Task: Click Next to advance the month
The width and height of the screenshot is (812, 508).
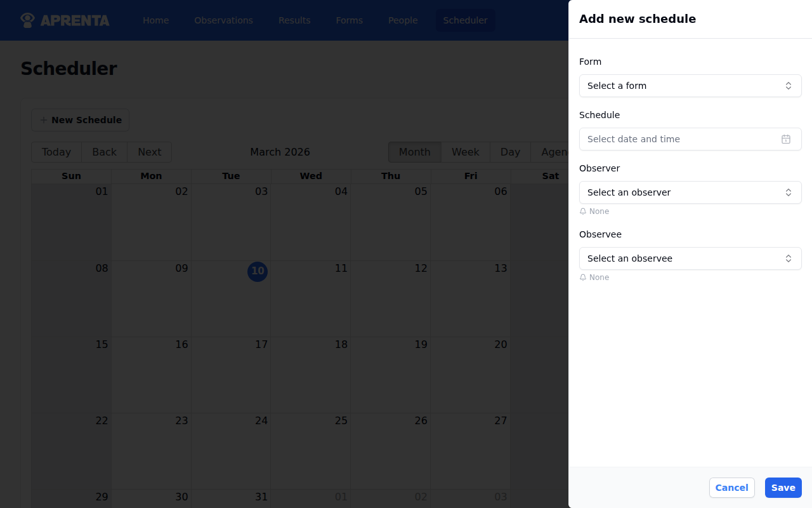Action: (149, 152)
